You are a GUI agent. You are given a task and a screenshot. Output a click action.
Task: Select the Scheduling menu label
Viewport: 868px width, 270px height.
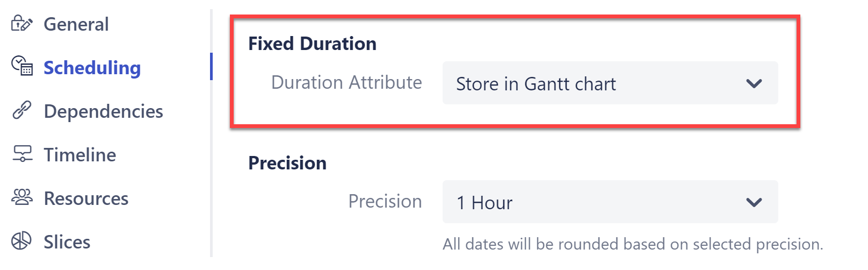pos(92,68)
